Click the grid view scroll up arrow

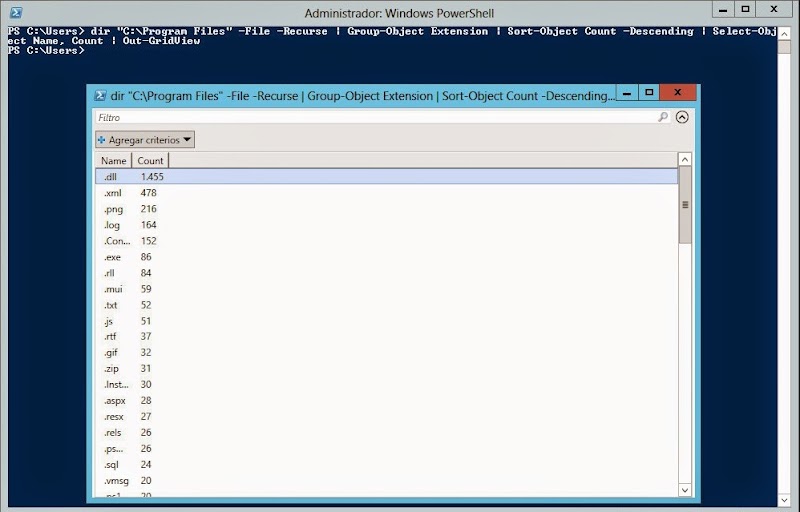pos(685,159)
